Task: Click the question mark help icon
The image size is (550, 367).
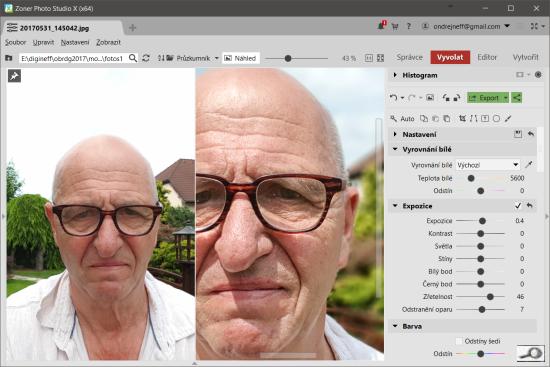Action: tap(409, 26)
